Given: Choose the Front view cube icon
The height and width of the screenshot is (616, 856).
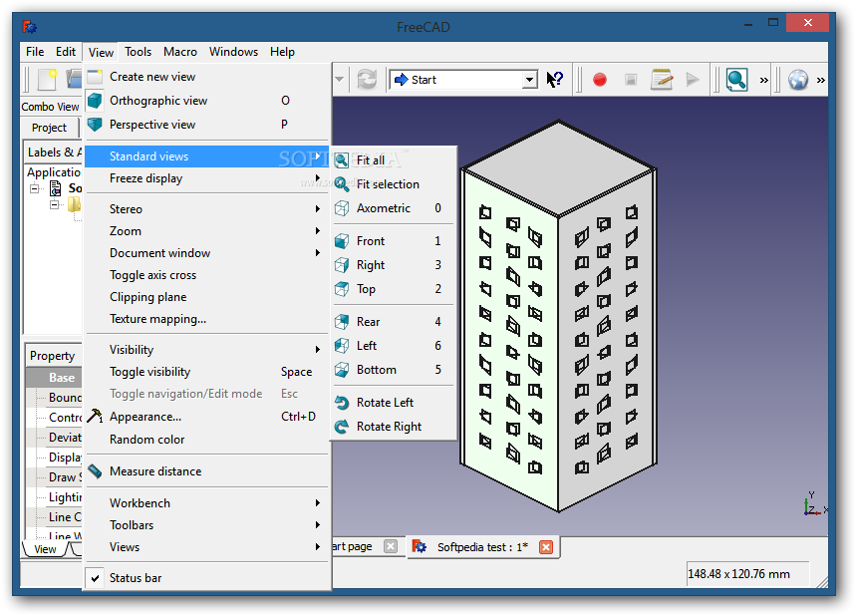Looking at the screenshot, I should (342, 241).
